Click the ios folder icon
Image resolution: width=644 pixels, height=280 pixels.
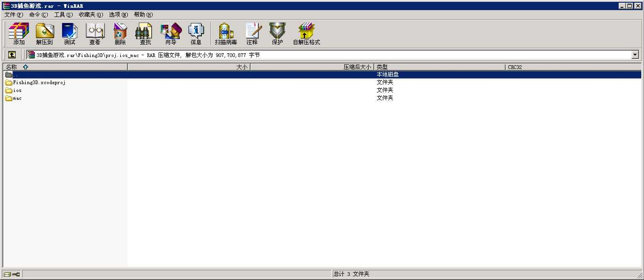point(9,91)
